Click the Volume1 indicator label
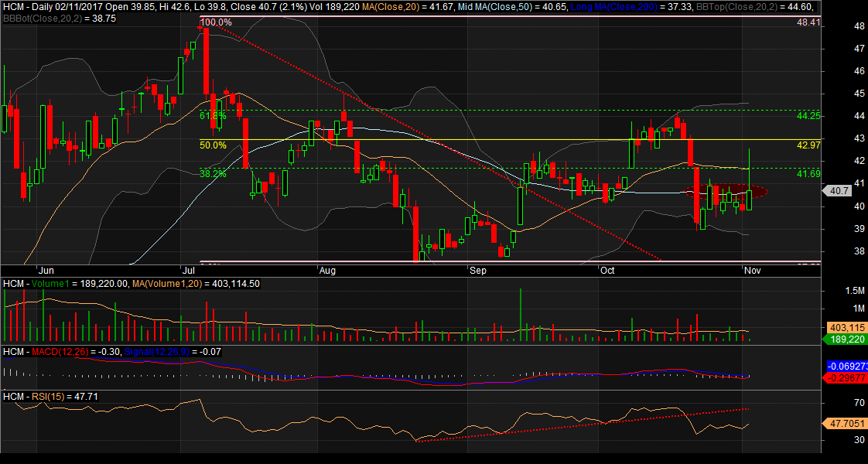The image size is (868, 464). tap(63, 284)
